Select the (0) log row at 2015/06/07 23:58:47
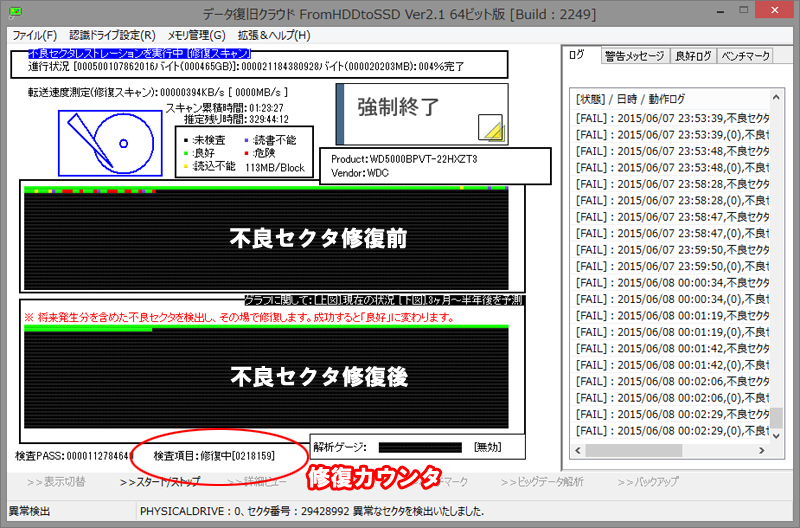800x528 pixels. (x=672, y=234)
